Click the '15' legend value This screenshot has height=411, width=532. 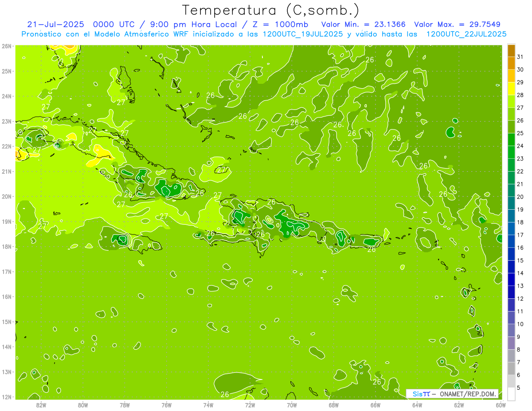[x=520, y=261]
